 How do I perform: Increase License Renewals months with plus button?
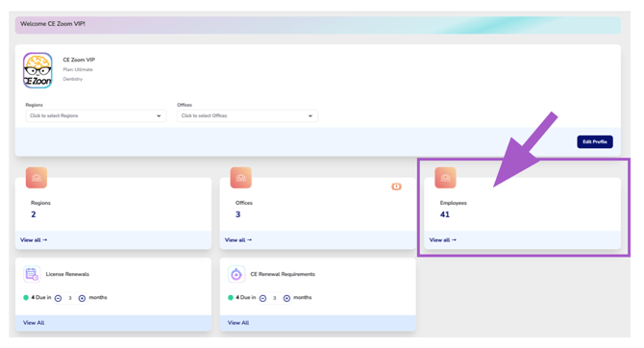coord(82,298)
